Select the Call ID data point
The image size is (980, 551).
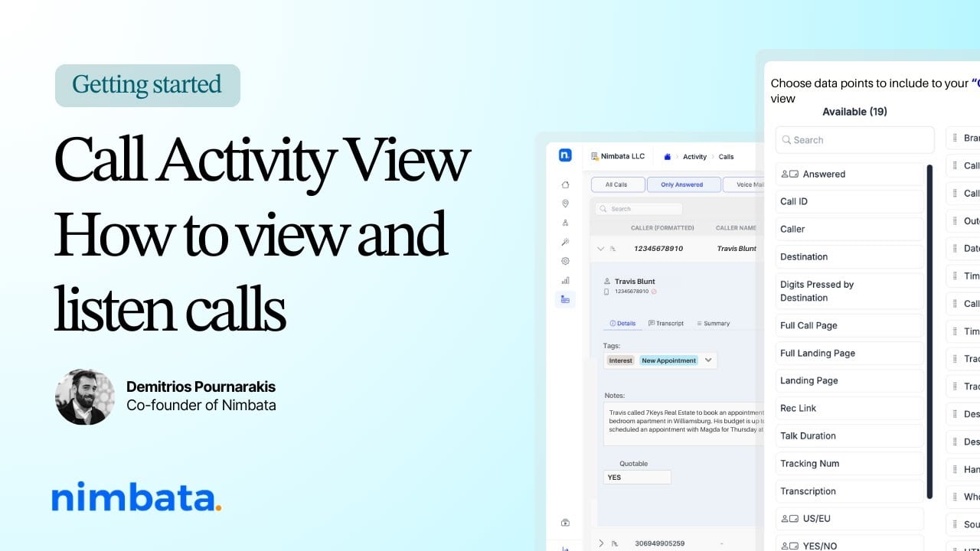tap(850, 201)
